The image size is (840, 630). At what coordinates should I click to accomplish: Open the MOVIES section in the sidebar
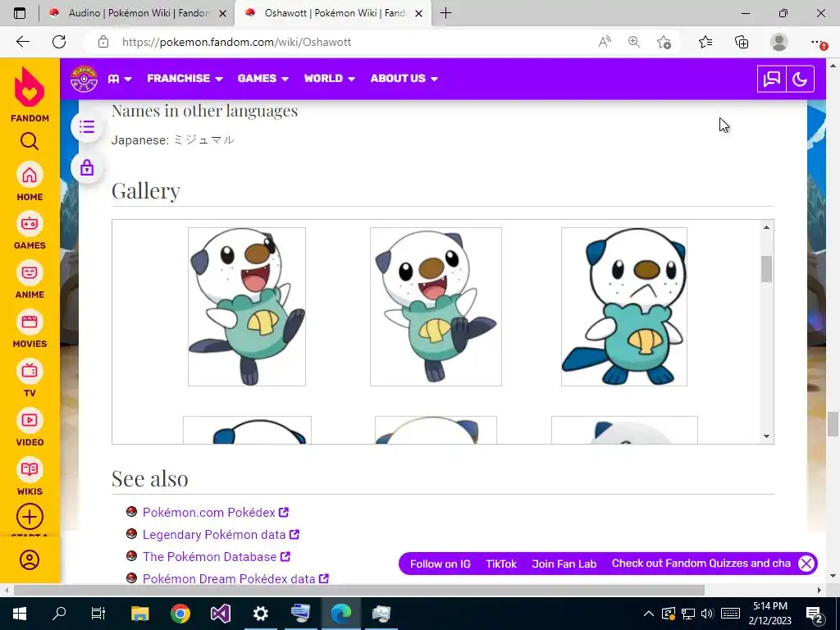click(30, 329)
